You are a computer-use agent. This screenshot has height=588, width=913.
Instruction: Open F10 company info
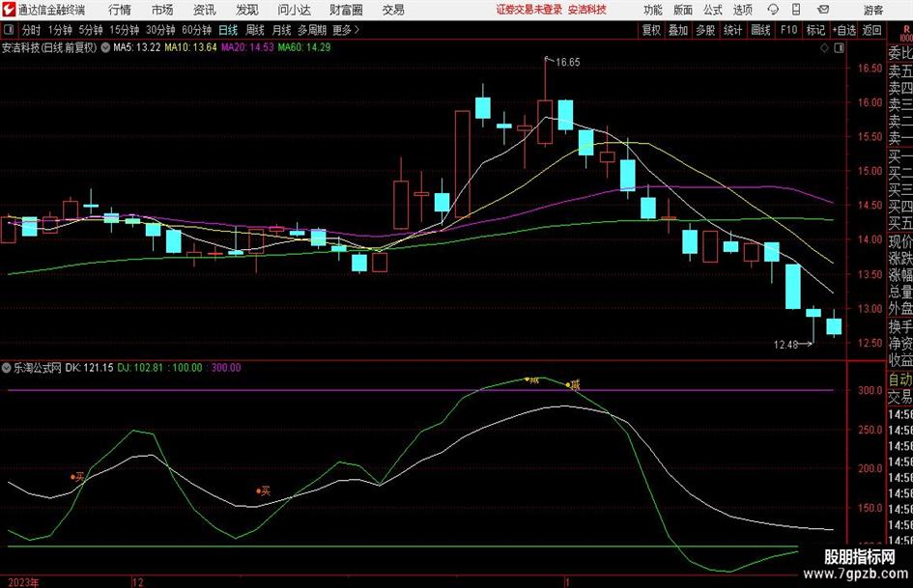coord(789,30)
